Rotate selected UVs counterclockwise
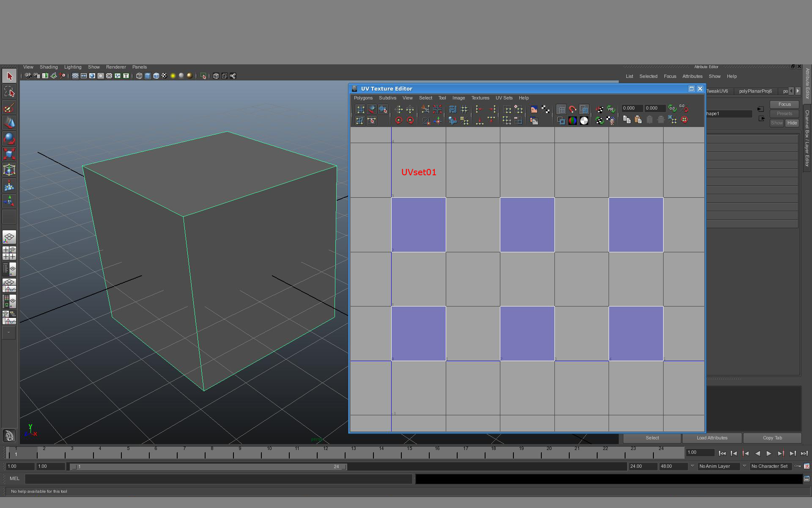 point(398,121)
